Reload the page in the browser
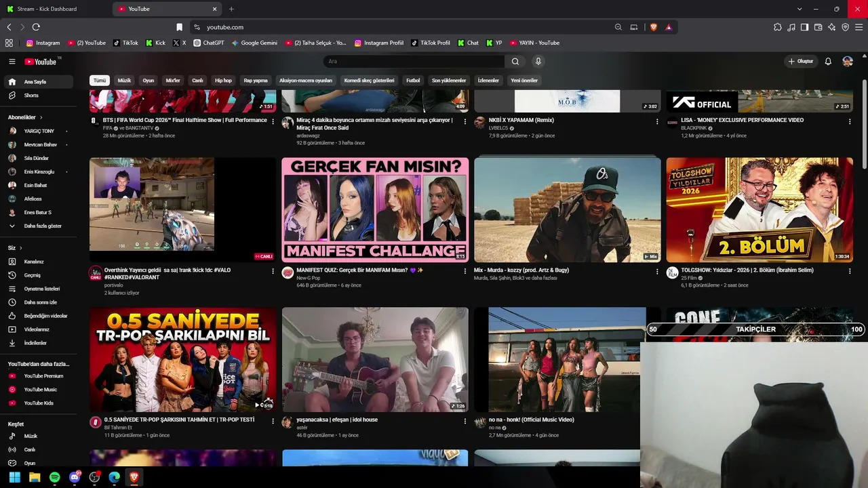868x488 pixels. click(x=36, y=27)
